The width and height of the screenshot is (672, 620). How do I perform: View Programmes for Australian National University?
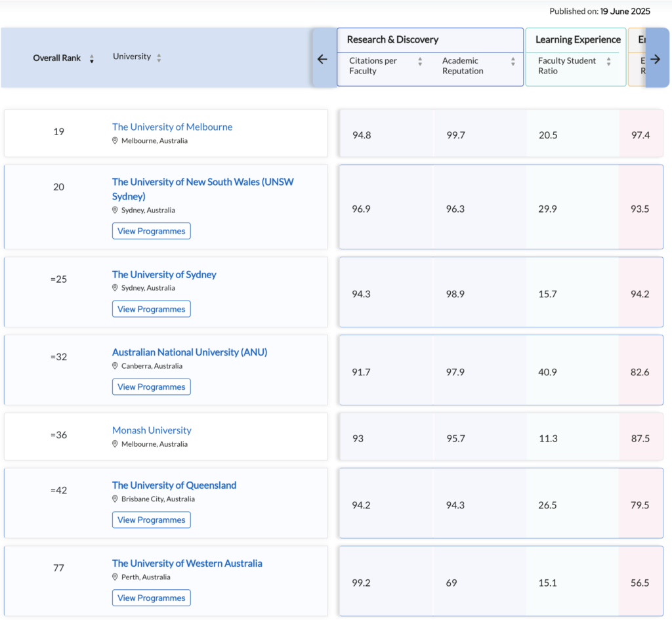[151, 387]
